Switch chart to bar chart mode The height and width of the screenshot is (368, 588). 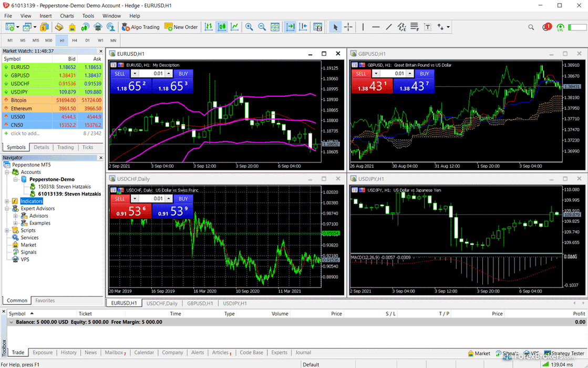coord(209,27)
